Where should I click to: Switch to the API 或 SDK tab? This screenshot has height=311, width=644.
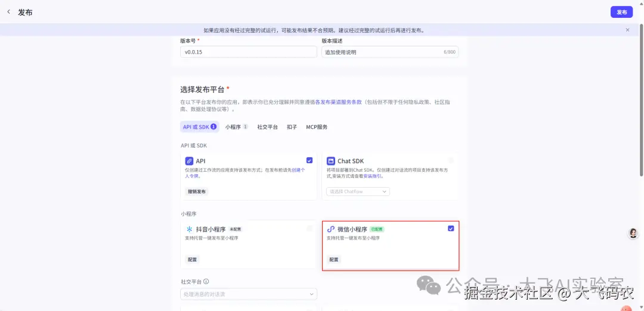tap(200, 127)
